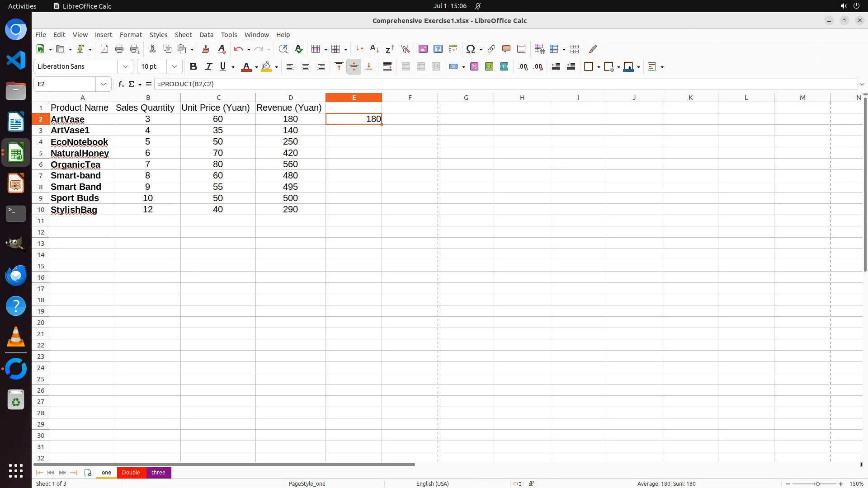Click the Function Wizard icon
Screen dimensions: 868x488
[121, 84]
